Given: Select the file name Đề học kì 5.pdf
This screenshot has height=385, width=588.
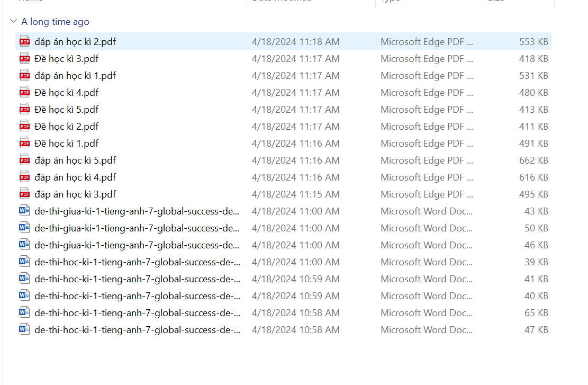Looking at the screenshot, I should pos(67,109).
